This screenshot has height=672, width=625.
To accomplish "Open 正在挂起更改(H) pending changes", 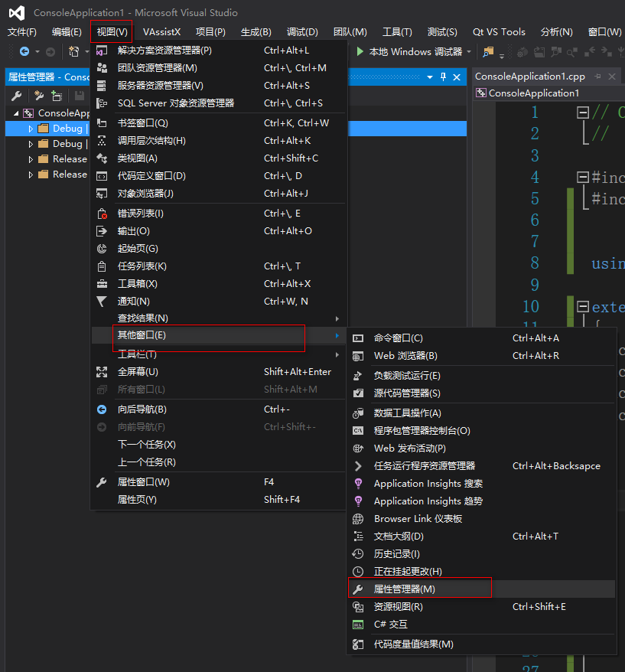I will [x=481, y=571].
